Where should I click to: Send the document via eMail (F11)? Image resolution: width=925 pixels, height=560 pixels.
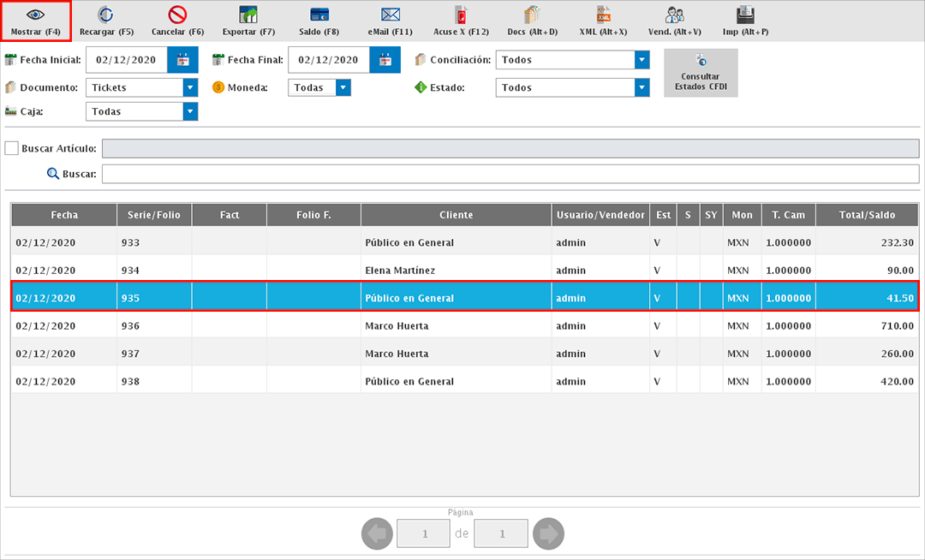[x=391, y=15]
